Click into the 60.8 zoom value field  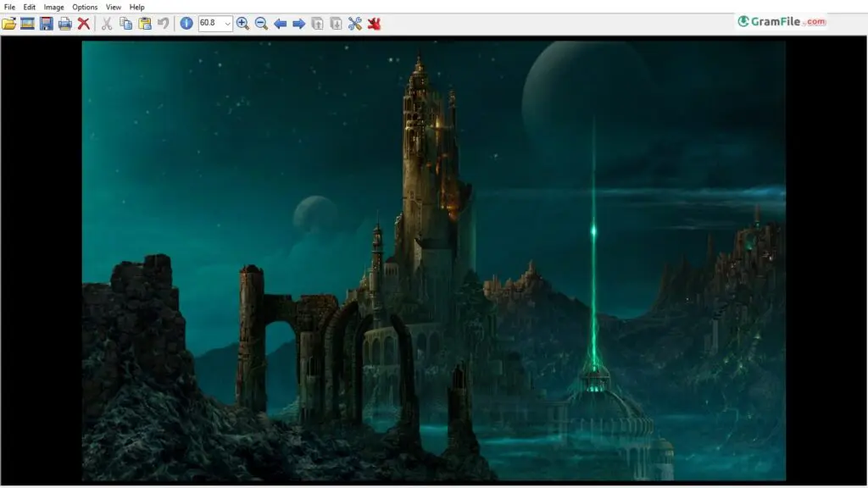point(211,23)
